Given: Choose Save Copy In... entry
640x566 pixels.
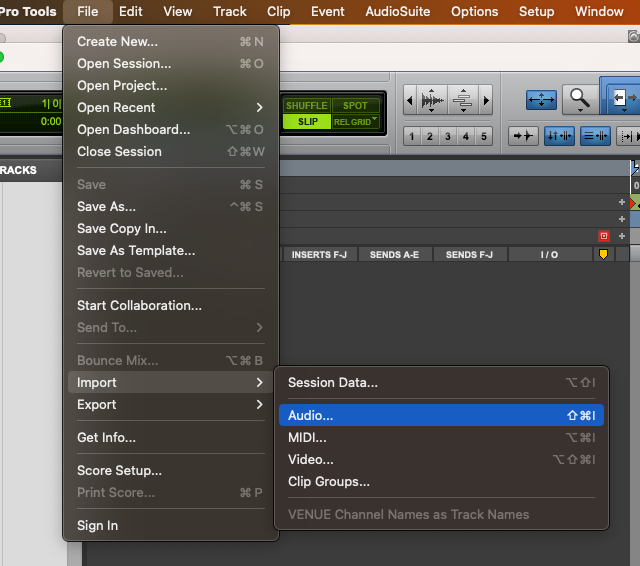Looking at the screenshot, I should point(171,229).
